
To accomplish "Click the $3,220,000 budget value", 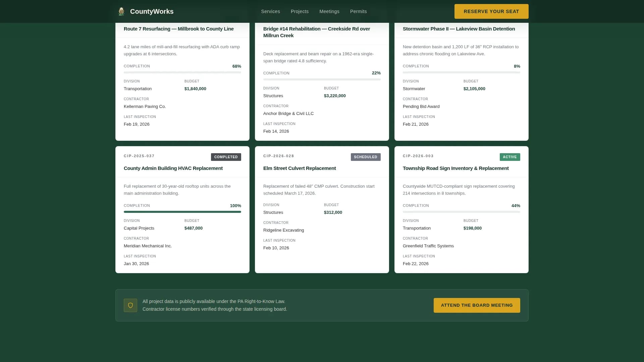I will [335, 96].
